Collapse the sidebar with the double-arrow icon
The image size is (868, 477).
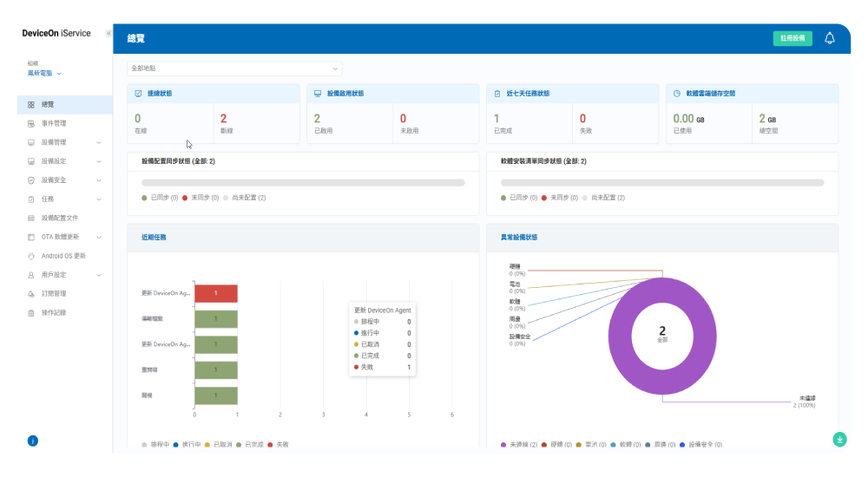point(108,33)
